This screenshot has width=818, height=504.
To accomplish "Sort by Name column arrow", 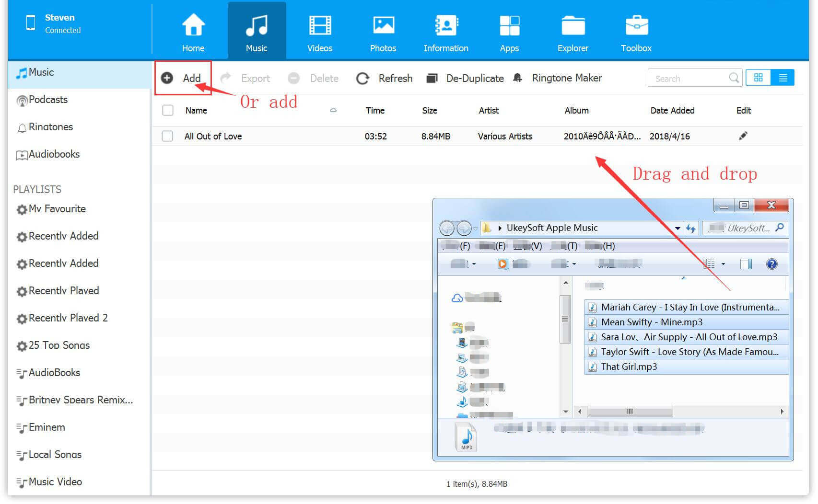I will click(333, 111).
